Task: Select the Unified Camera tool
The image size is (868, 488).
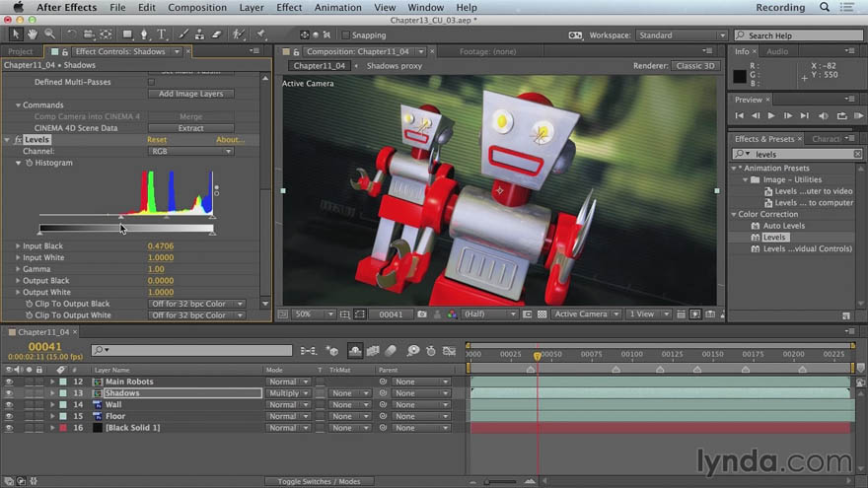Action: [89, 35]
